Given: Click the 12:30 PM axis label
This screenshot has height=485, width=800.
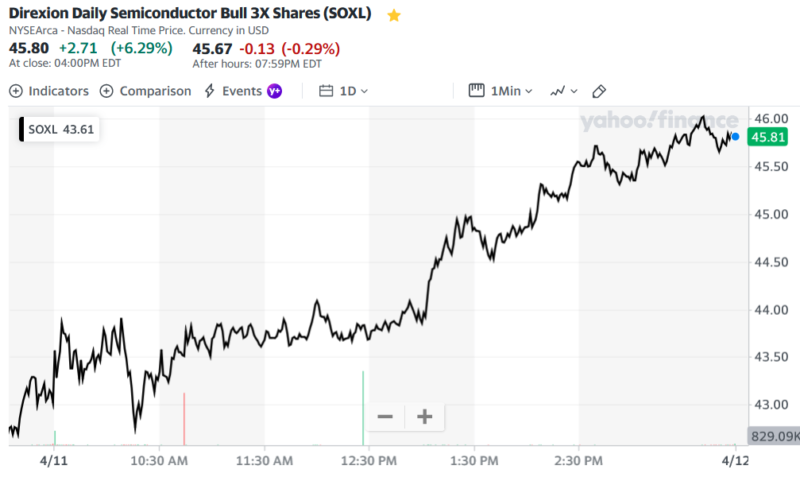Looking at the screenshot, I should (369, 461).
